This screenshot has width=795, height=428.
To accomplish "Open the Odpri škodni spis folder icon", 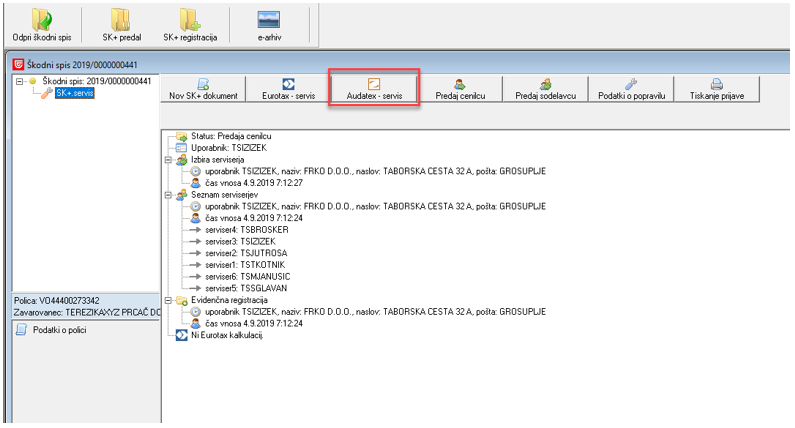I will pos(41,21).
